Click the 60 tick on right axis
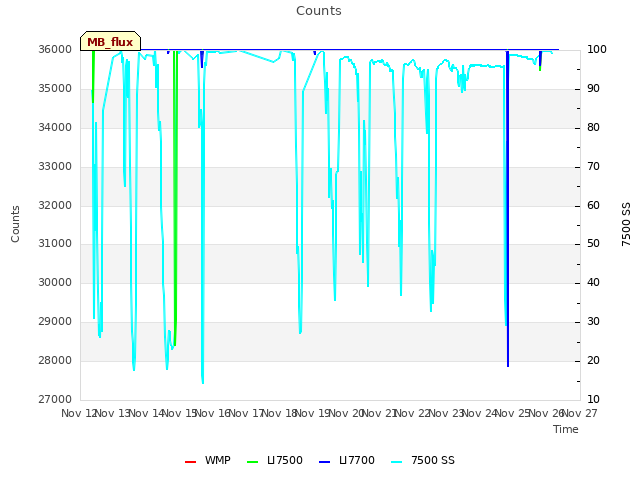The image size is (640, 480). [593, 205]
